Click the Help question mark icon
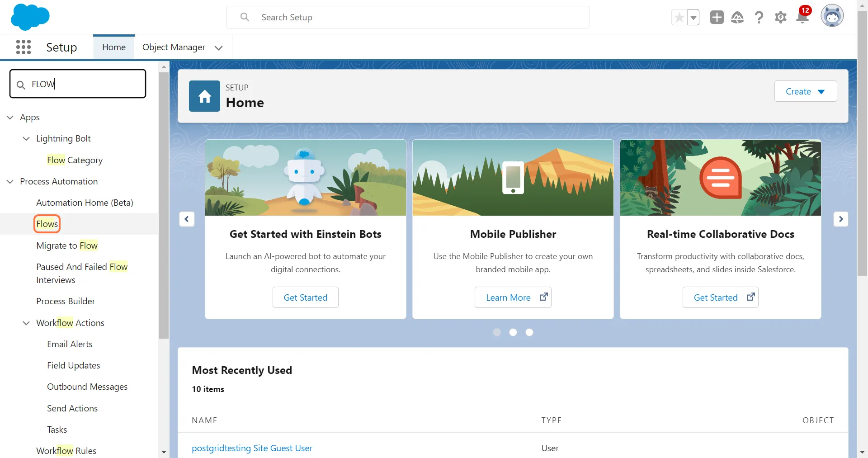This screenshot has width=868, height=458. pos(759,17)
